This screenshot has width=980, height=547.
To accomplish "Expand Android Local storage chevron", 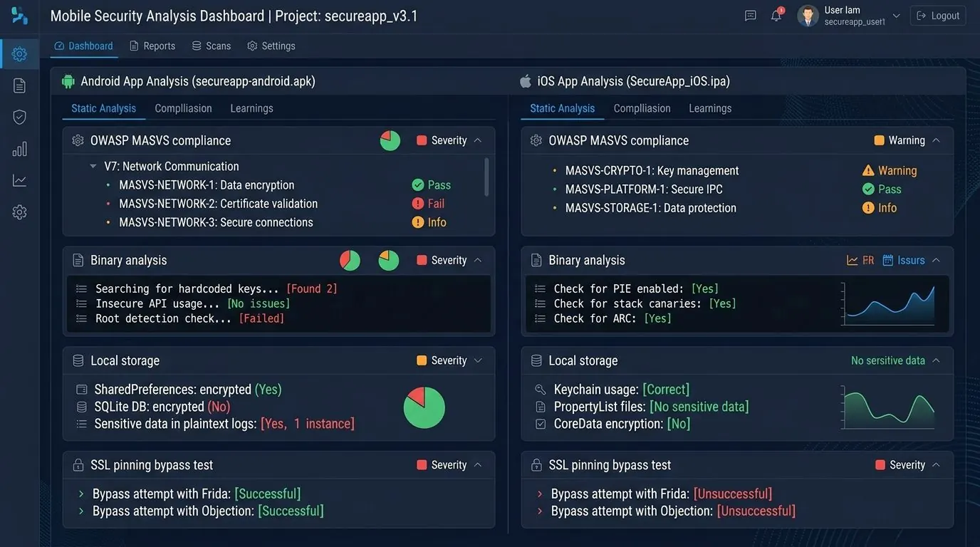I will click(x=478, y=360).
